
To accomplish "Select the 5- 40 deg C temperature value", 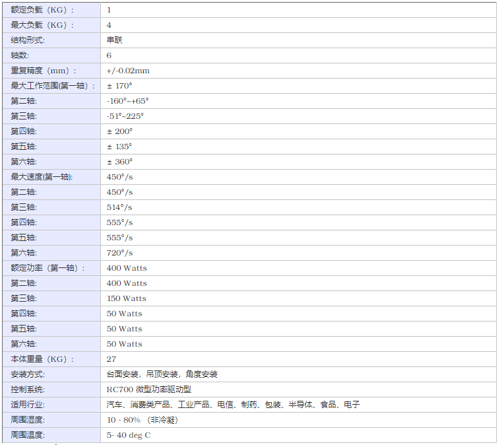I will (x=129, y=435).
